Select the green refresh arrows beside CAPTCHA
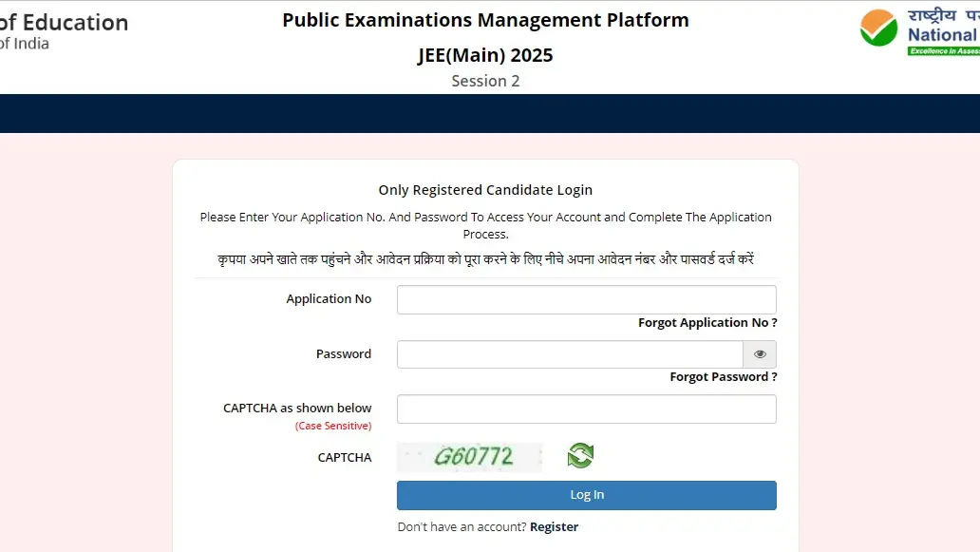The image size is (980, 552). tap(580, 455)
